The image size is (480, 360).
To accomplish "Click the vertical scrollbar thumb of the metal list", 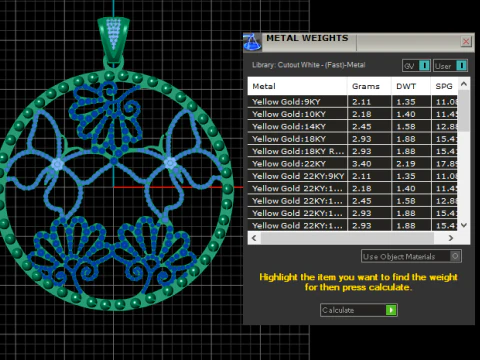I will tap(464, 111).
